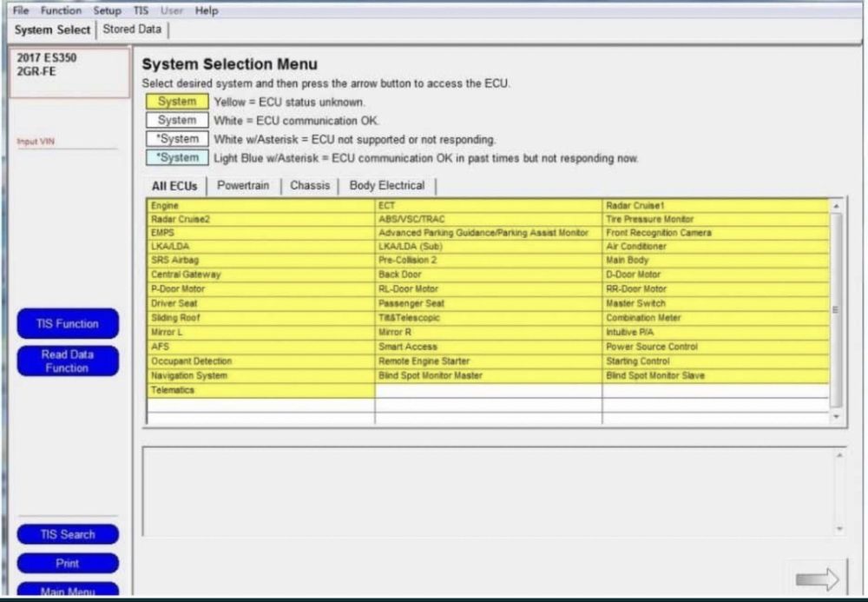
Task: Select the SRS Airbag cell
Action: click(x=260, y=261)
